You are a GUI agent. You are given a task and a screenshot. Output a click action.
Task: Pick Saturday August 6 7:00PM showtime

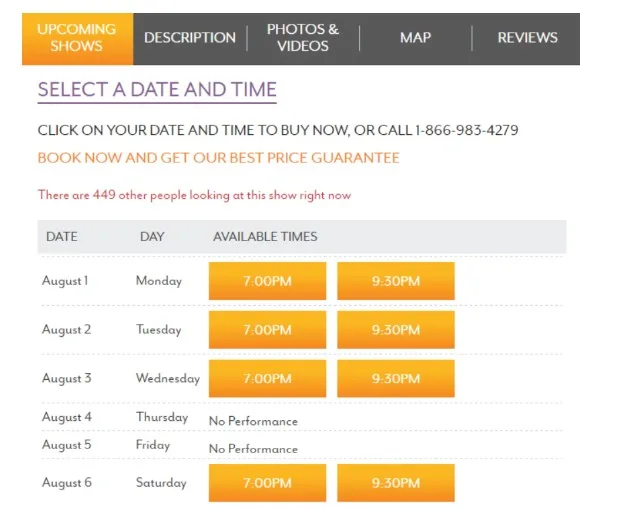tap(267, 483)
